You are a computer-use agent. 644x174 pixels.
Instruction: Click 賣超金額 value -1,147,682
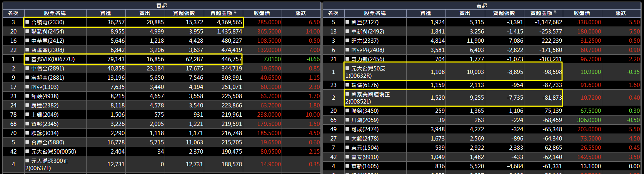click(548, 22)
